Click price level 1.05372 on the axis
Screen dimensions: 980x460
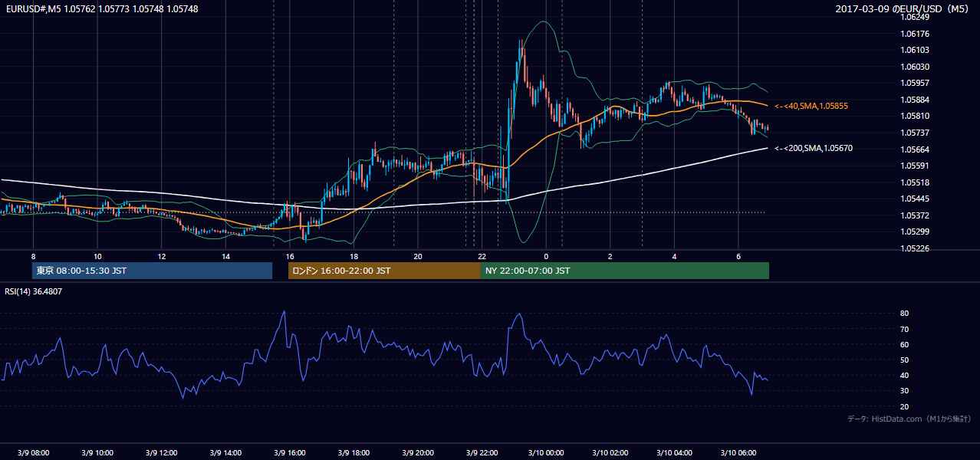[916, 215]
